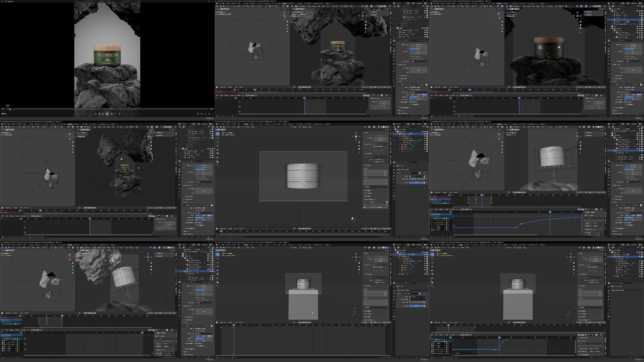Select Annotate tool beside the pedestal-less gray jar

tap(218, 158)
